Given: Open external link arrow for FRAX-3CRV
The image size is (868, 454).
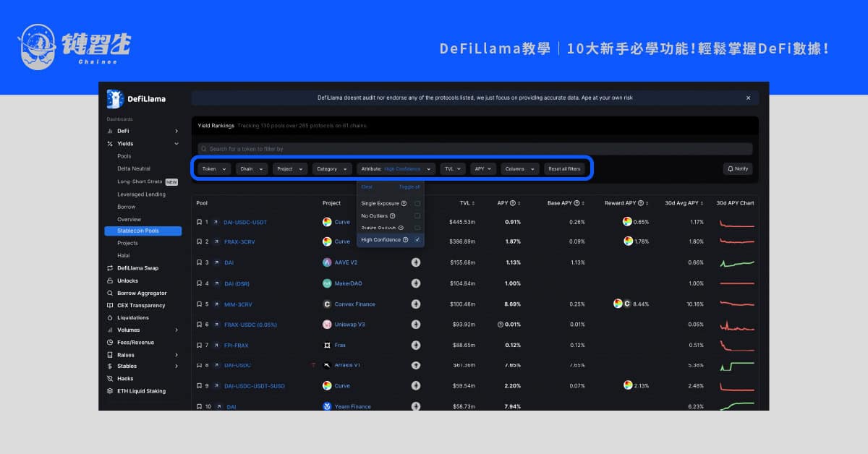Looking at the screenshot, I should pyautogui.click(x=216, y=241).
